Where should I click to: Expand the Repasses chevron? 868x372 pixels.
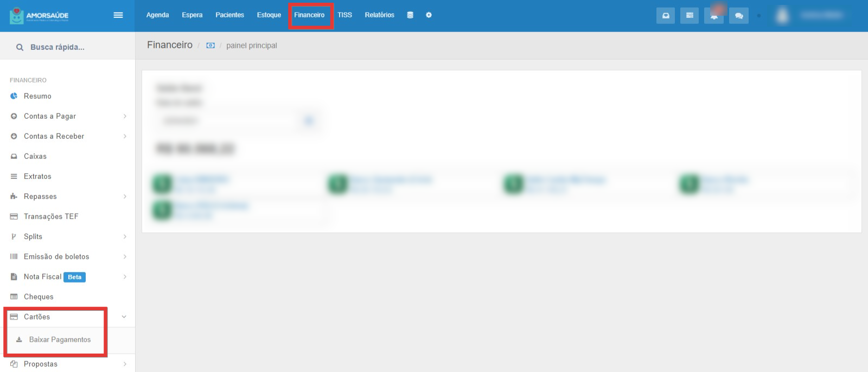click(125, 196)
